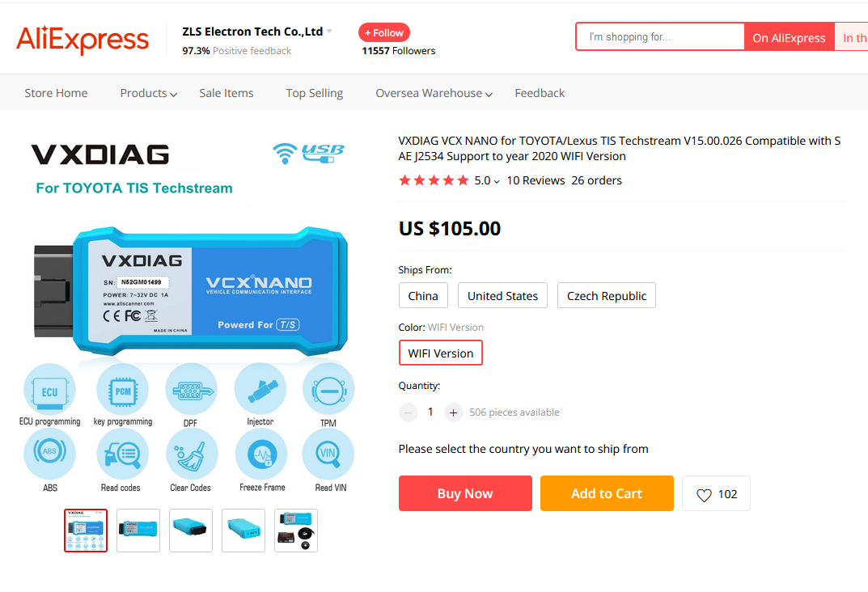Pick Czech Republic as ship-from option
This screenshot has height=592, width=868.
tap(606, 296)
